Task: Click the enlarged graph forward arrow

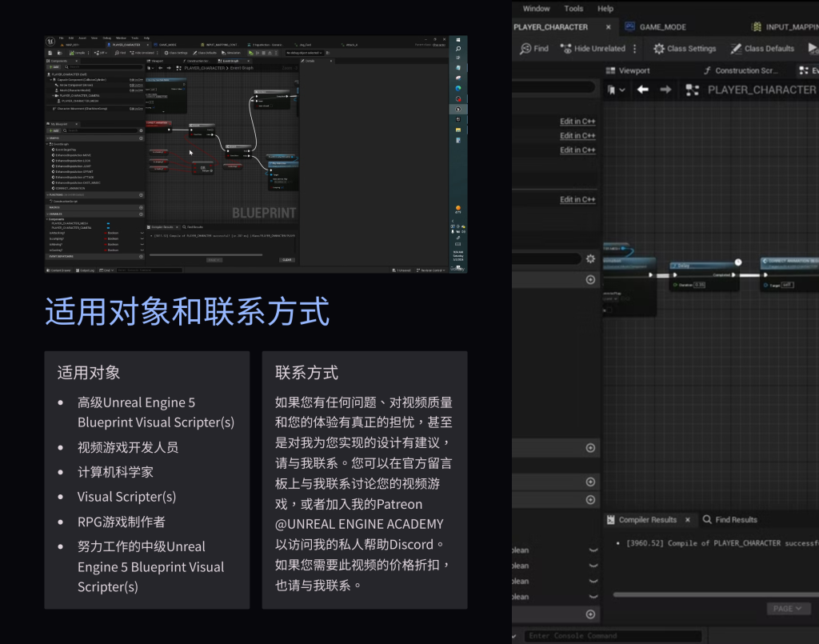Action: coord(665,90)
